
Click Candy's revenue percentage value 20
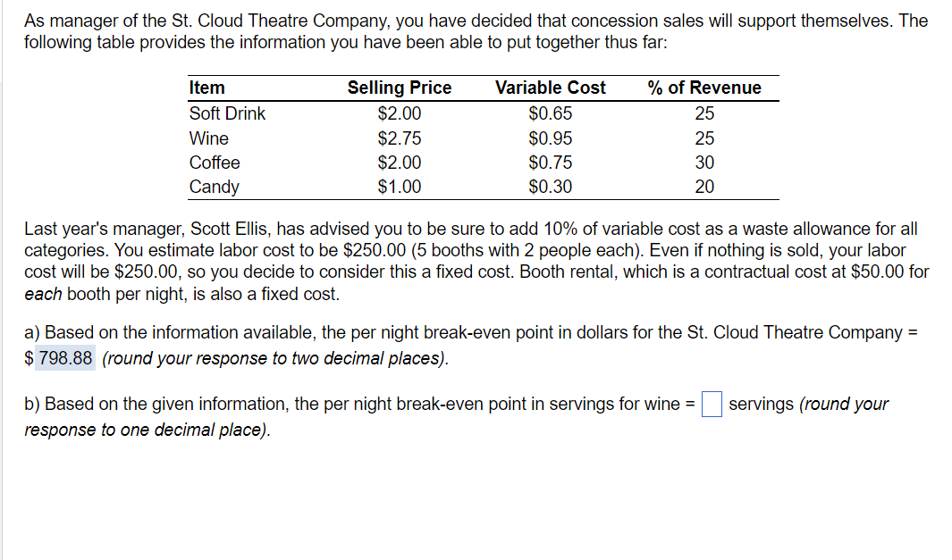[704, 187]
